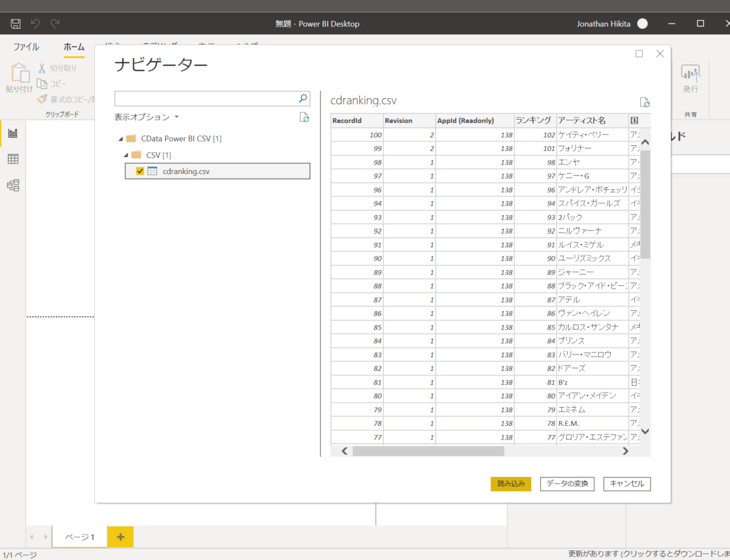Click the Save icon in title bar
Screen dimensions: 730x560
pos(15,24)
